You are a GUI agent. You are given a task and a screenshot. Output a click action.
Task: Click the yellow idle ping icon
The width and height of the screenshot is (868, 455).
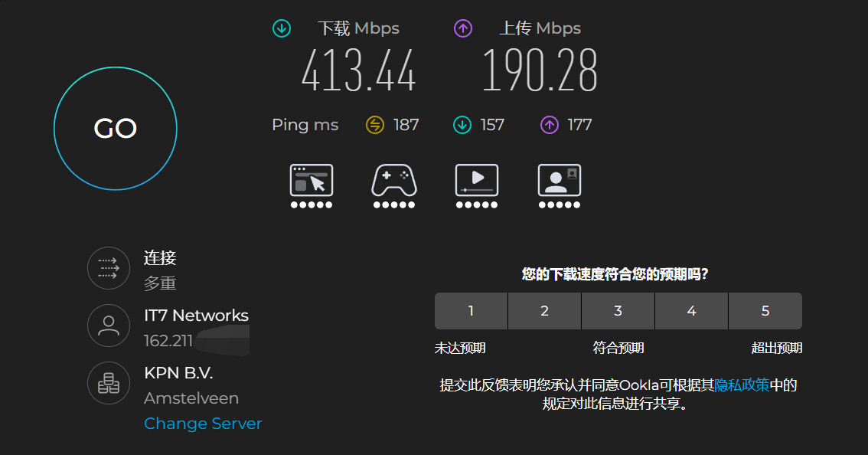coord(375,125)
